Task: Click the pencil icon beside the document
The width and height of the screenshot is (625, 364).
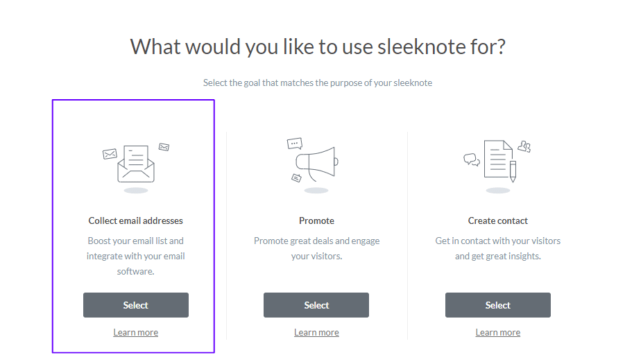Action: 513,171
